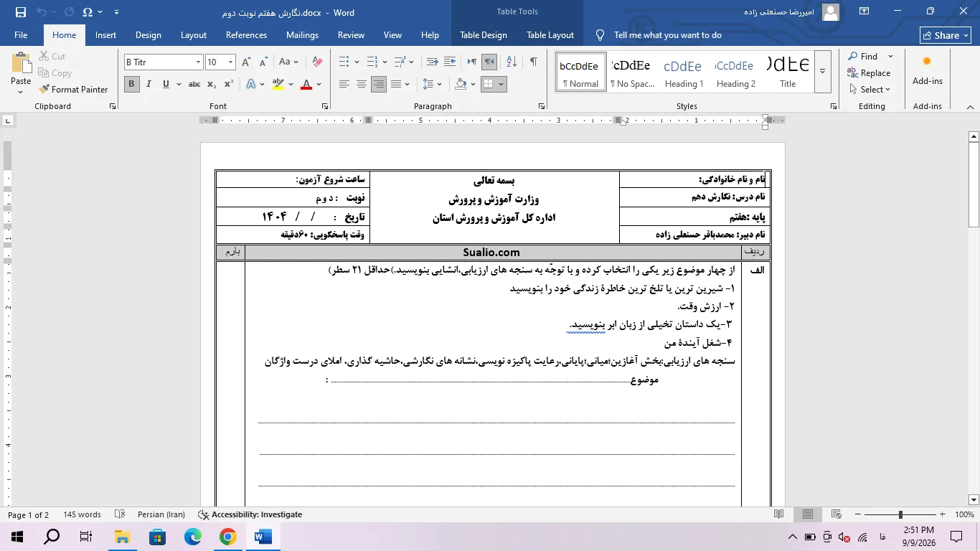The image size is (980, 551).
Task: Apply the Normal style
Action: tap(580, 72)
